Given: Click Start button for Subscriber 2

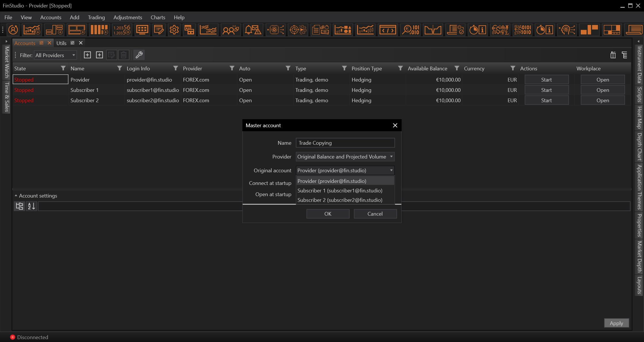Looking at the screenshot, I should pos(546,101).
